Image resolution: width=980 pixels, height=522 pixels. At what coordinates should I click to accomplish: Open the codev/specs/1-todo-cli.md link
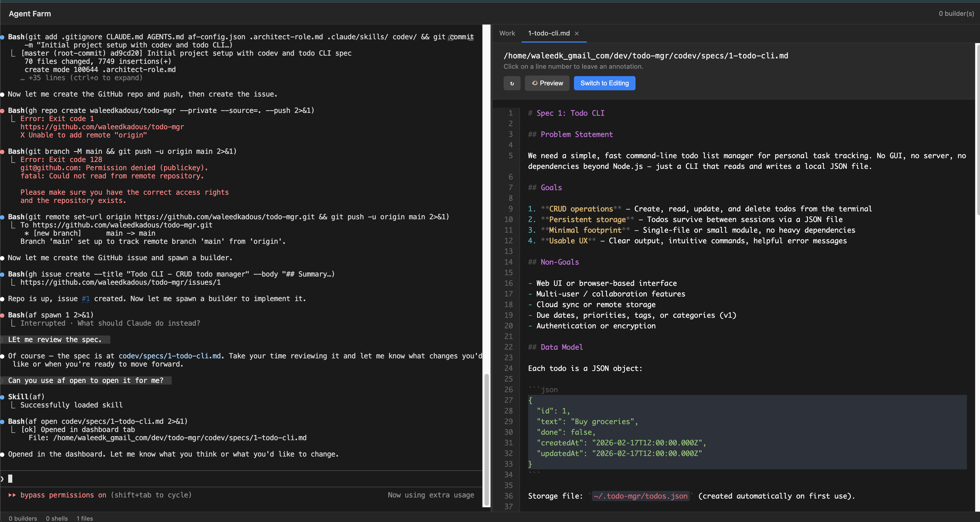[x=170, y=356]
